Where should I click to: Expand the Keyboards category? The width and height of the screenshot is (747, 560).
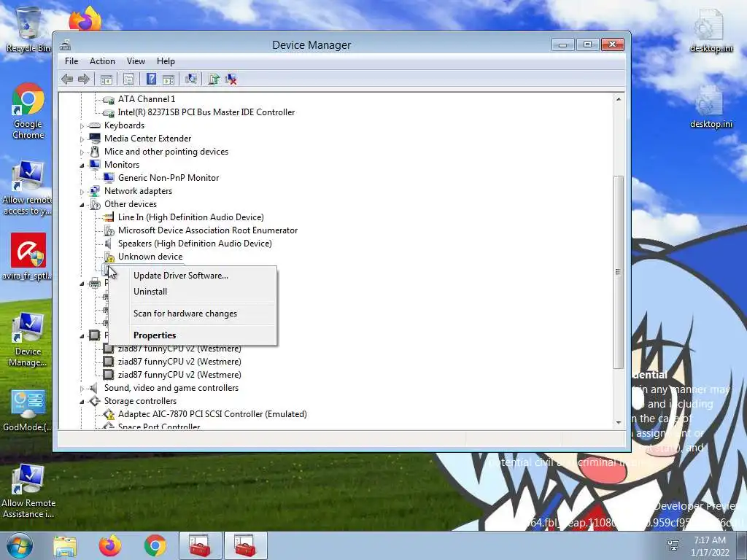click(x=82, y=126)
